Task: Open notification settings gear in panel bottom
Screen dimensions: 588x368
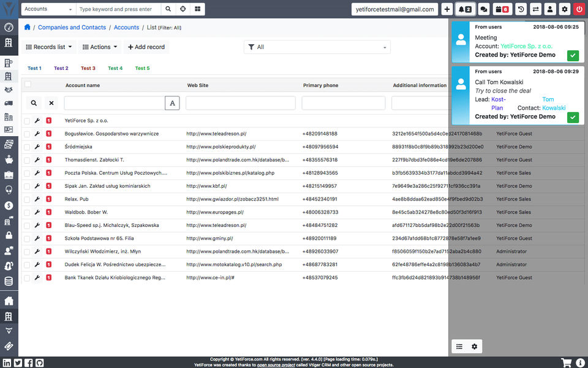Action: [x=474, y=347]
